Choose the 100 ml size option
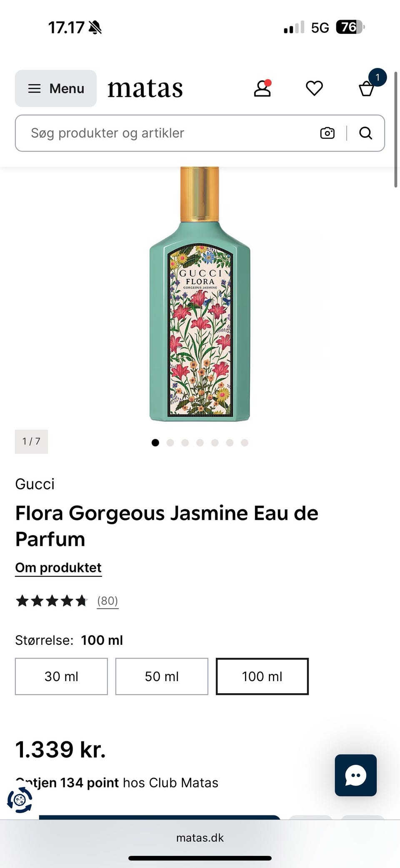 [262, 676]
